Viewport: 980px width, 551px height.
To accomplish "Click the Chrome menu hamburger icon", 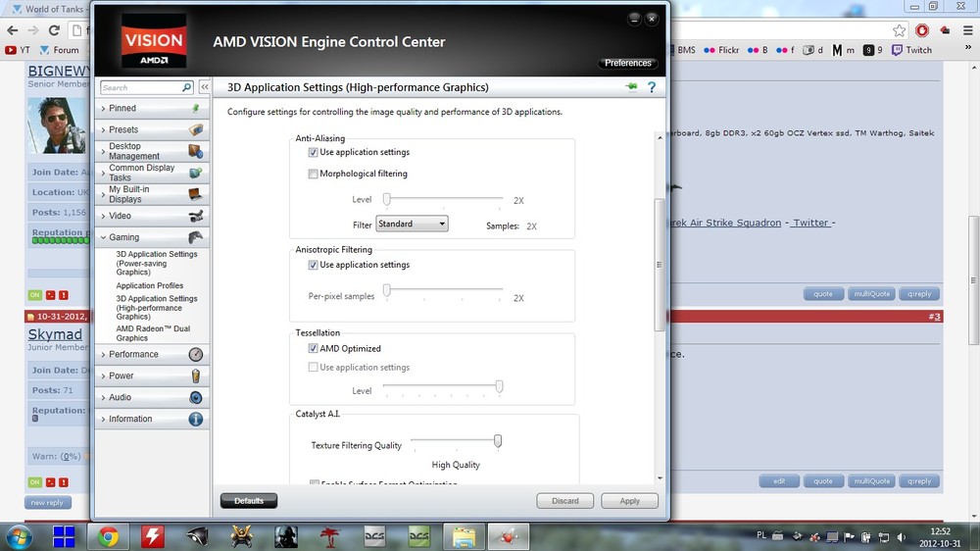I will [x=968, y=30].
